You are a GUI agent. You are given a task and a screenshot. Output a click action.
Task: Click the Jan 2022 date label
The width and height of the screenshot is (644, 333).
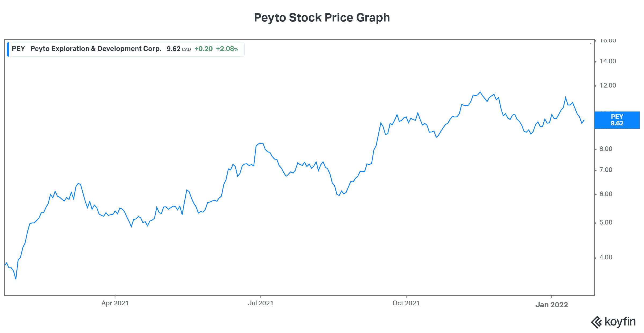551,305
